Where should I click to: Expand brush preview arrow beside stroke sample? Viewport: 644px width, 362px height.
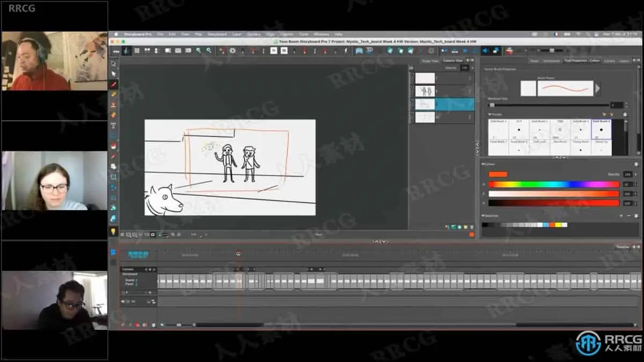coord(598,88)
